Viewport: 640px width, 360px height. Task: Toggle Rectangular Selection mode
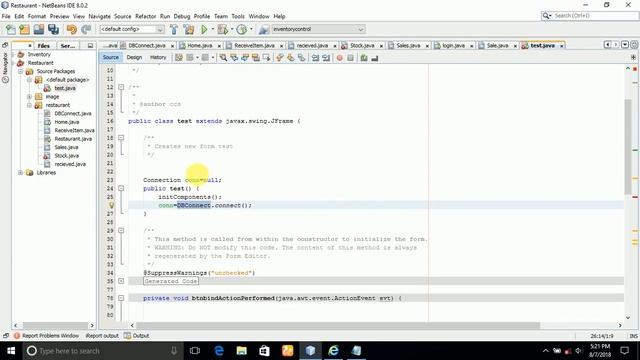267,58
